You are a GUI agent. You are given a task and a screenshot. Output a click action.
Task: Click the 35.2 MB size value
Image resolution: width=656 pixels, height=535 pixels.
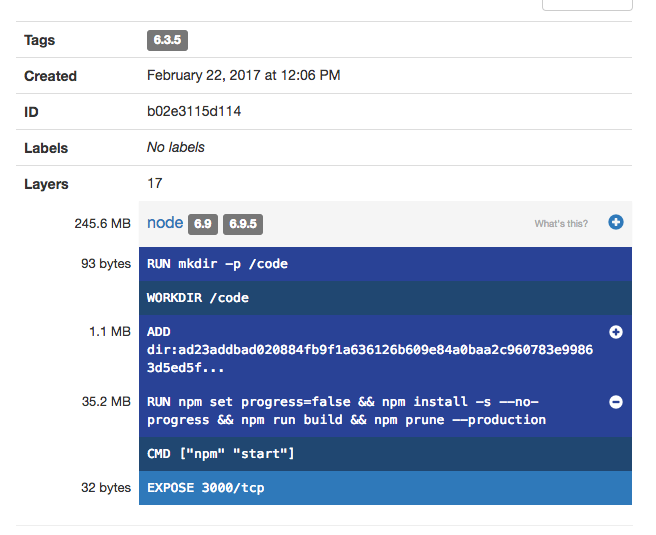tap(106, 402)
